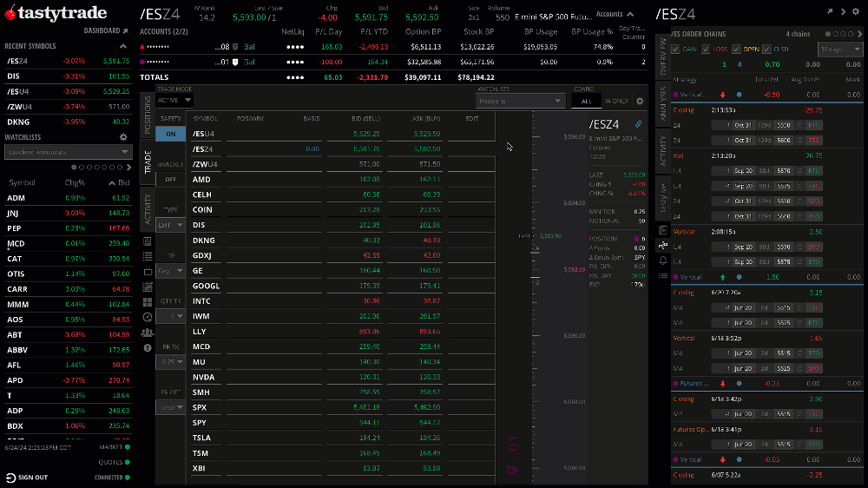Pop out the right /ESZ4 panel

[830, 11]
